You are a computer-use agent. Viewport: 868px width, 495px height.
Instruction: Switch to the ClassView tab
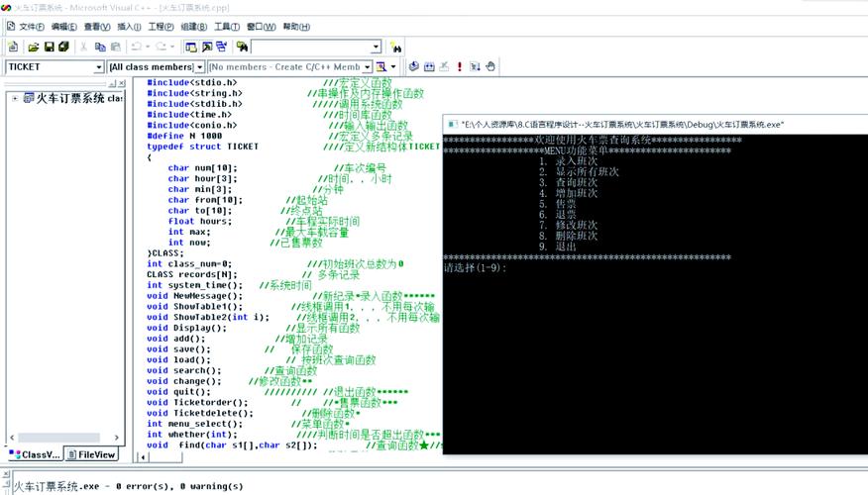click(x=35, y=454)
